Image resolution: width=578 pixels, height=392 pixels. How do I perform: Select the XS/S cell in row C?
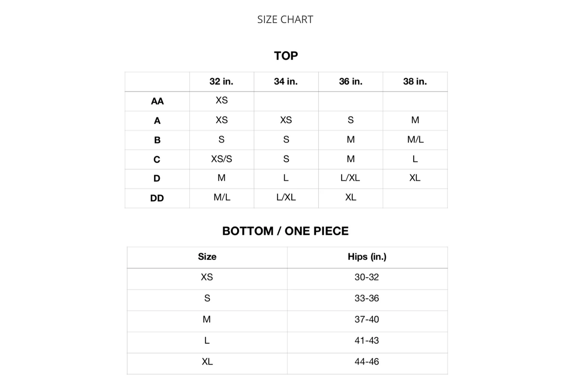222,159
